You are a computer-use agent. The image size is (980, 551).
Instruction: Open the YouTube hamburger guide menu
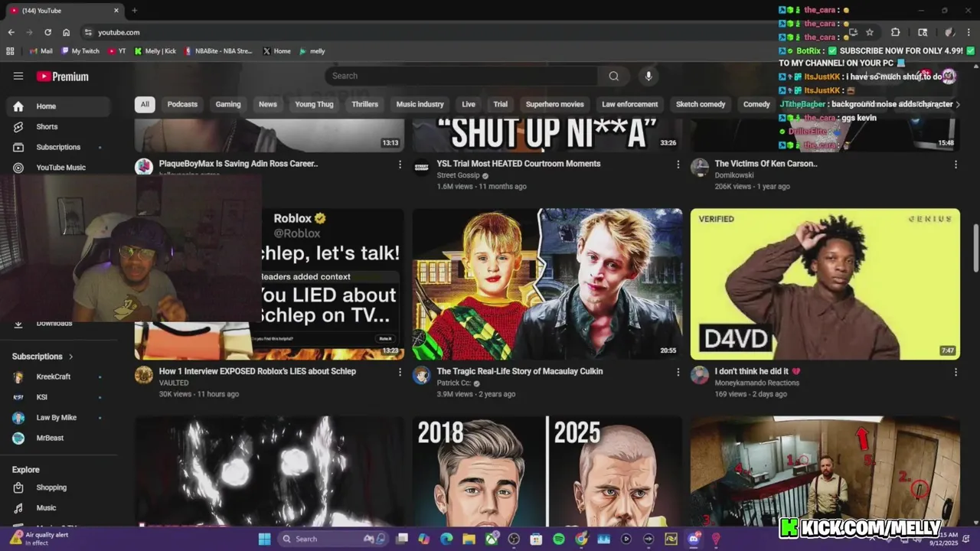click(x=18, y=76)
